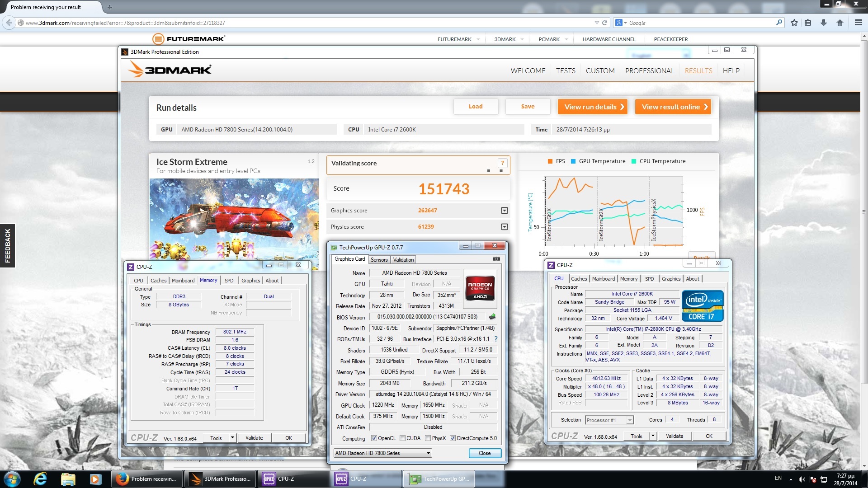The image size is (868, 488).
Task: Toggle the CUDA checkbox in GPU-Z
Action: [402, 438]
